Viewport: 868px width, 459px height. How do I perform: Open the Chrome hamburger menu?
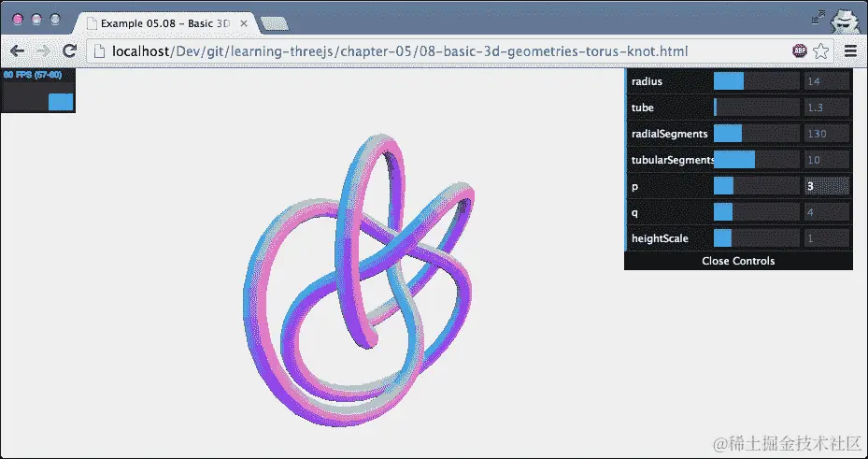pyautogui.click(x=851, y=51)
